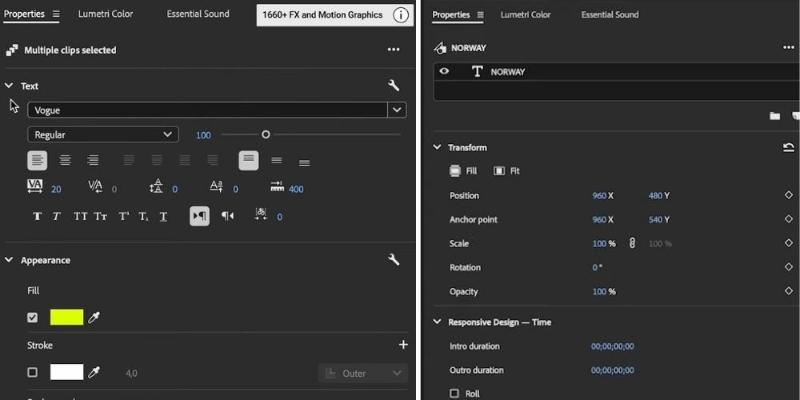The width and height of the screenshot is (800, 400).
Task: Collapse the Transform section
Action: pyautogui.click(x=437, y=147)
